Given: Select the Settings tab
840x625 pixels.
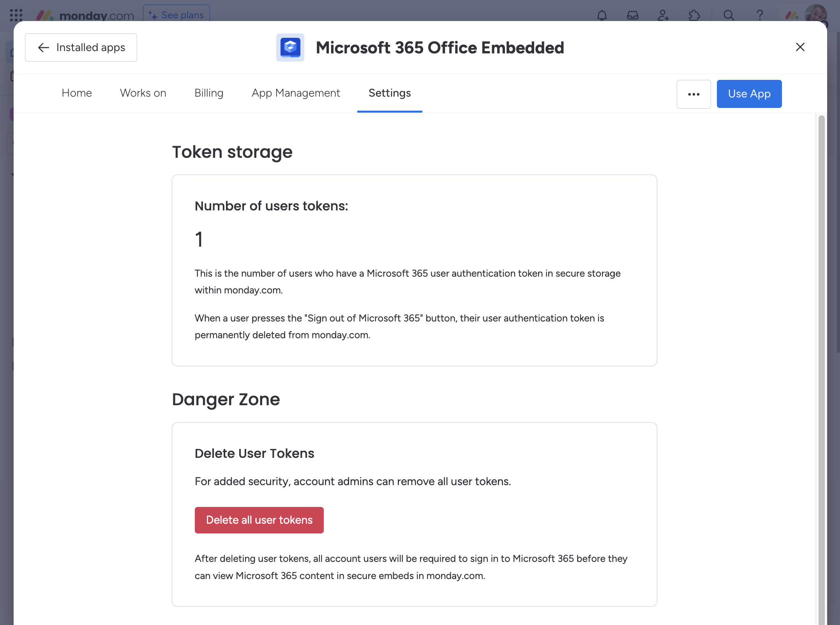Looking at the screenshot, I should point(389,93).
